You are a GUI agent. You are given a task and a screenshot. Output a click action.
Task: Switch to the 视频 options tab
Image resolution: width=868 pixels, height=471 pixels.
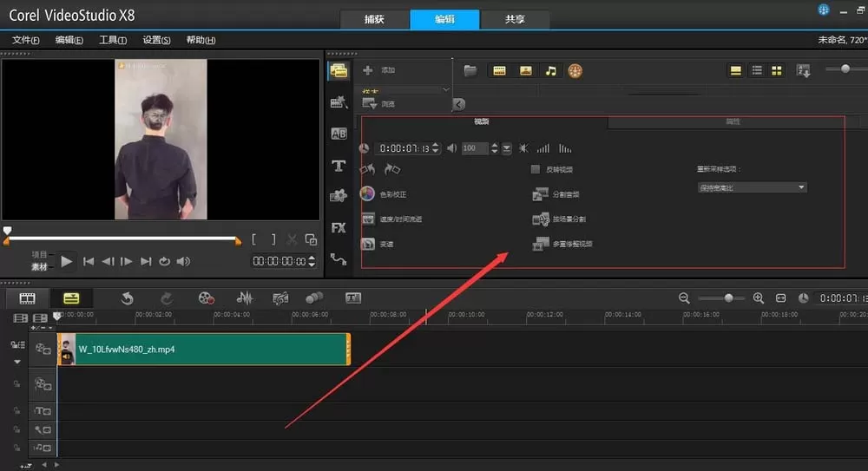pyautogui.click(x=481, y=121)
